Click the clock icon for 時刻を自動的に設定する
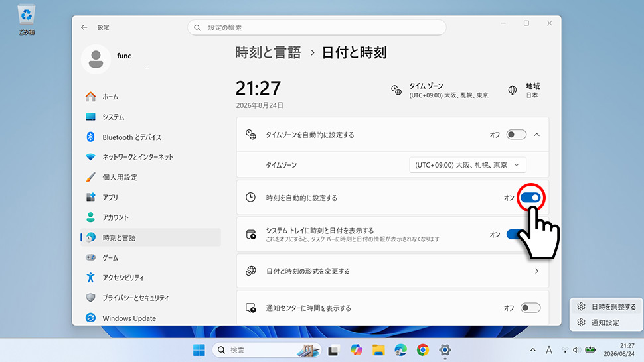 tap(250, 197)
